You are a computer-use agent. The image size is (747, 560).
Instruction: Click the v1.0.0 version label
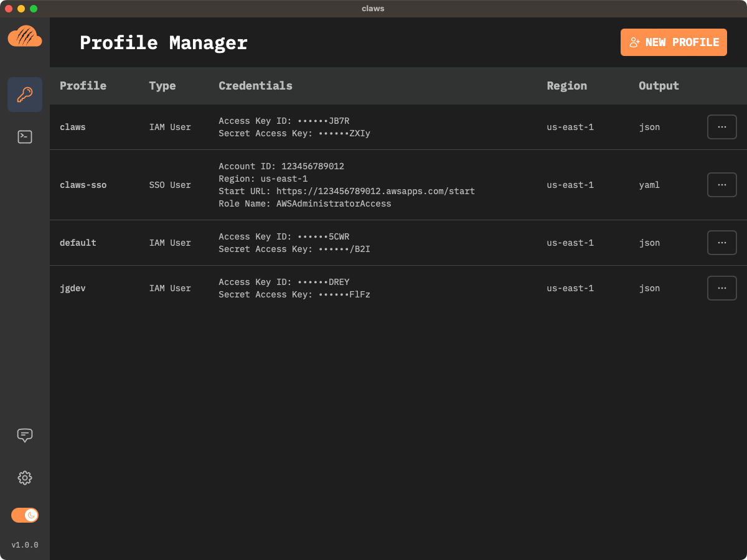click(x=25, y=545)
